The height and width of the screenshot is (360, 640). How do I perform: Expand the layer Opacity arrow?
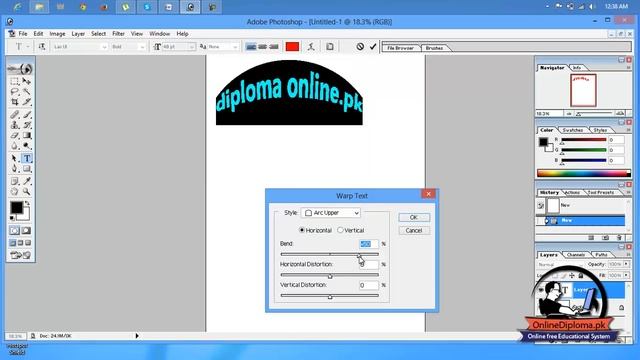pyautogui.click(x=626, y=264)
